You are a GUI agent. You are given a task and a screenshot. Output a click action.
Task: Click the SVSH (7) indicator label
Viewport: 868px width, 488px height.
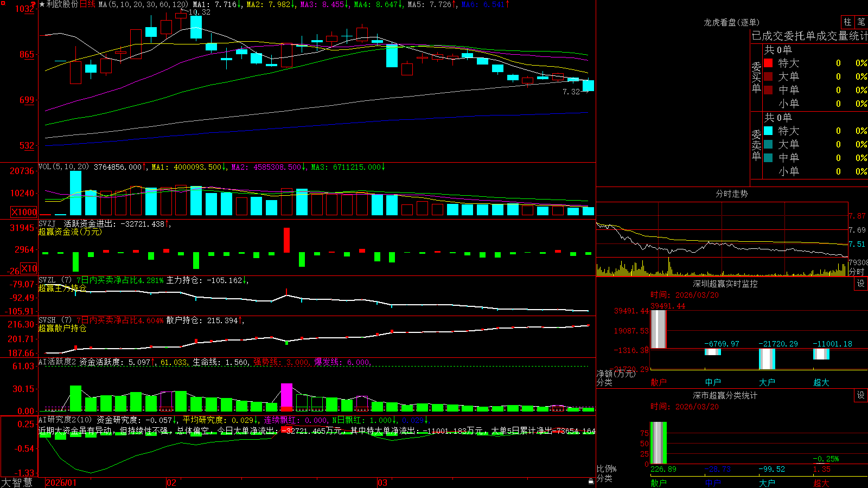click(55, 320)
